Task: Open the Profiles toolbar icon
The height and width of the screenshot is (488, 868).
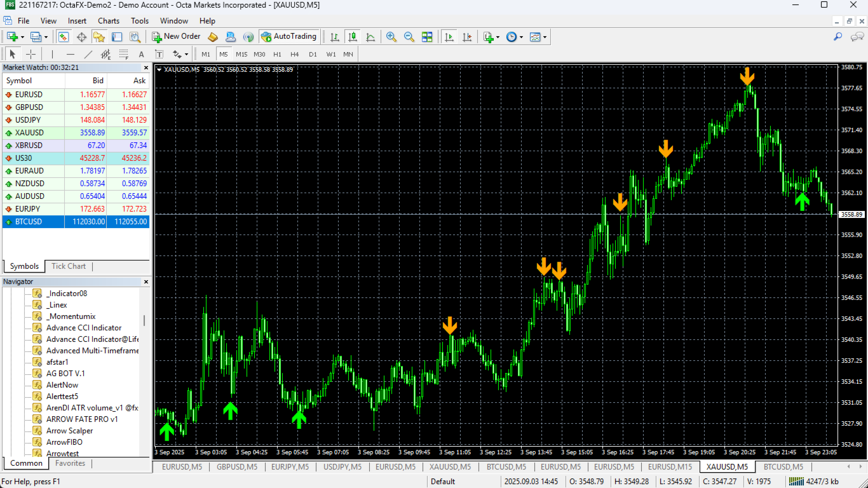Action: pos(36,37)
